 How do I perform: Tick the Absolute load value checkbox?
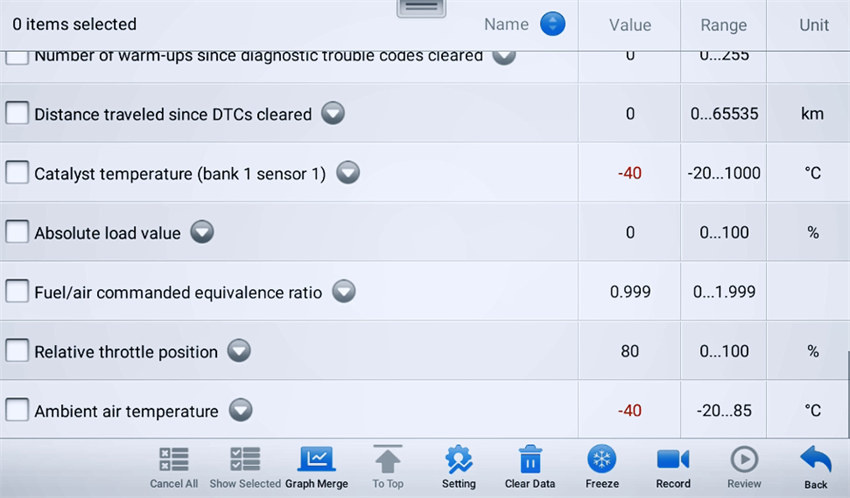[17, 232]
